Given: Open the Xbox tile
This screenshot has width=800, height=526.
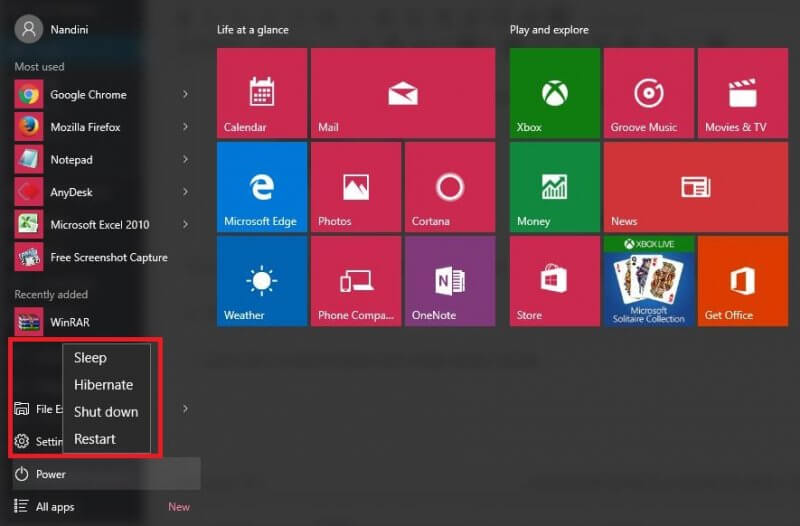Looking at the screenshot, I should coord(555,93).
